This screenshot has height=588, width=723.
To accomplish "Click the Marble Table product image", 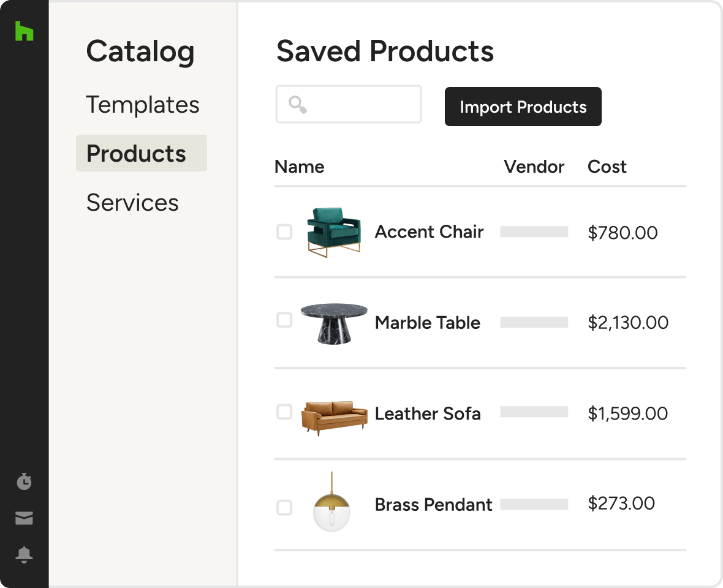I will coord(334,322).
